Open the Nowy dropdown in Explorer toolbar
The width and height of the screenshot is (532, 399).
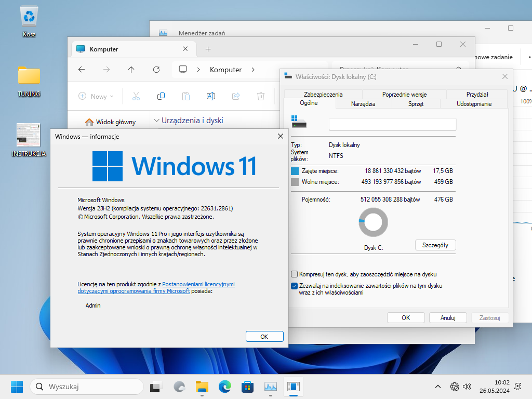[x=96, y=96]
